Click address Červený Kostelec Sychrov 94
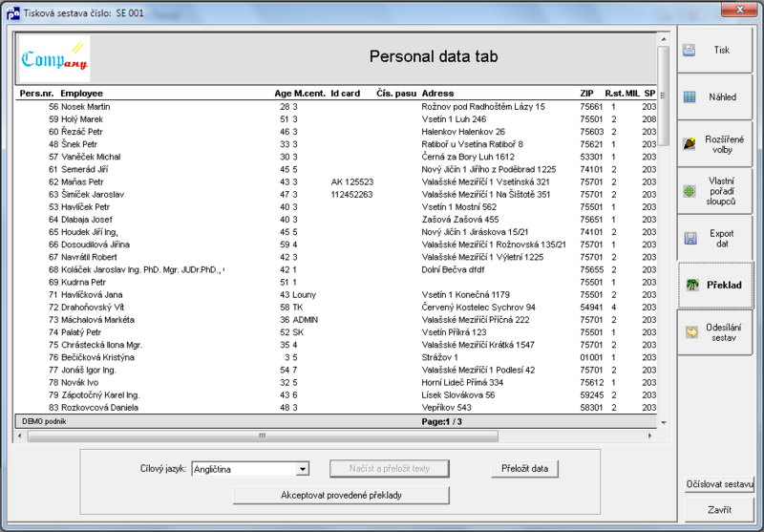Image resolution: width=764 pixels, height=532 pixels. pos(478,308)
